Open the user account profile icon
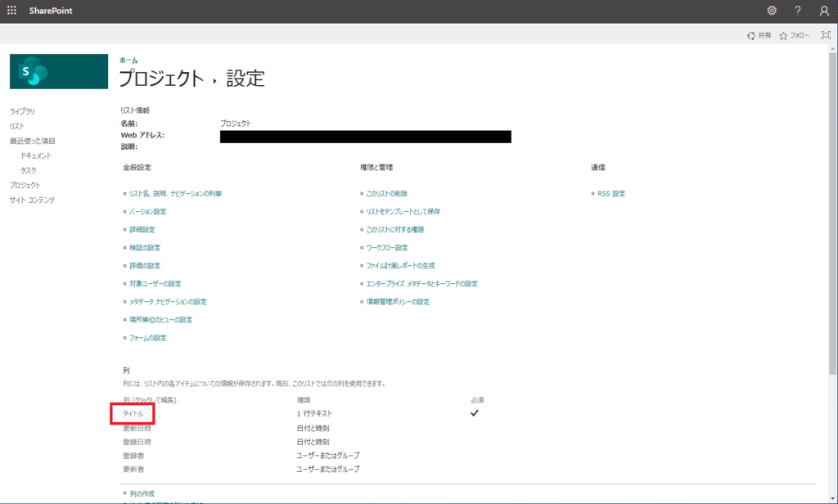Image resolution: width=838 pixels, height=504 pixels. pos(823,11)
